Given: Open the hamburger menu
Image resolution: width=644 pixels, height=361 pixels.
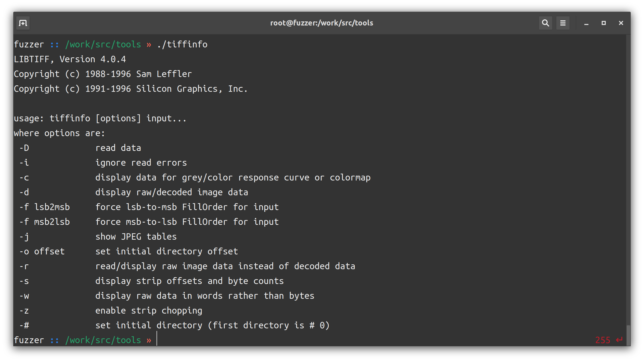Looking at the screenshot, I should (563, 23).
